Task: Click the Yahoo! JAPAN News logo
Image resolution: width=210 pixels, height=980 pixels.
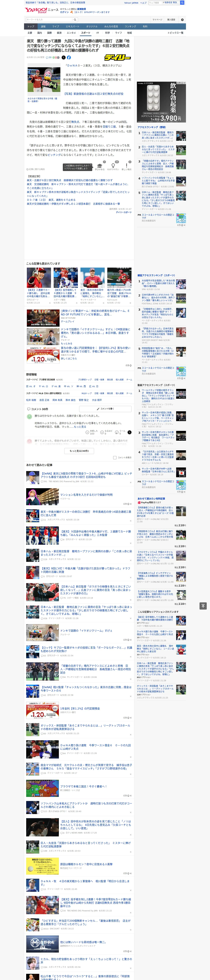Action: (42, 10)
